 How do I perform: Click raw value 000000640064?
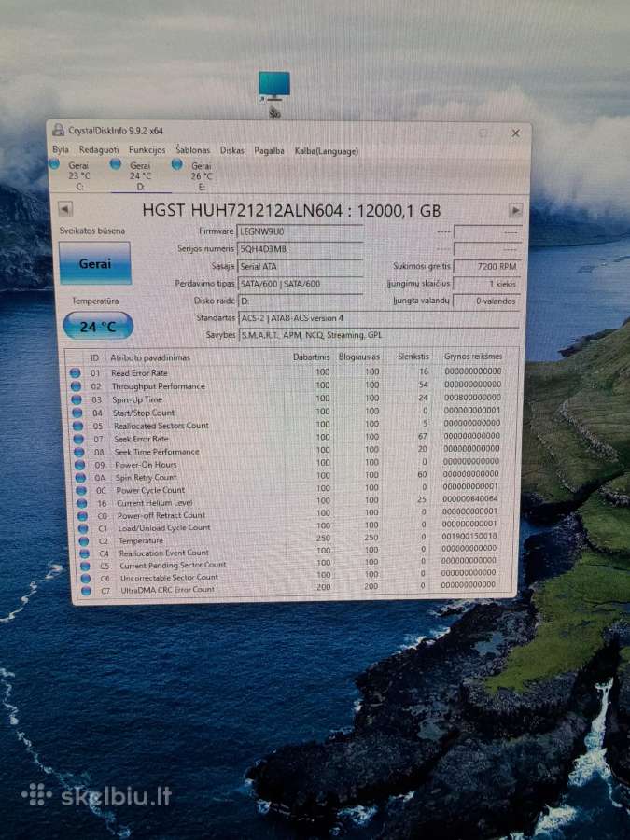[470, 498]
